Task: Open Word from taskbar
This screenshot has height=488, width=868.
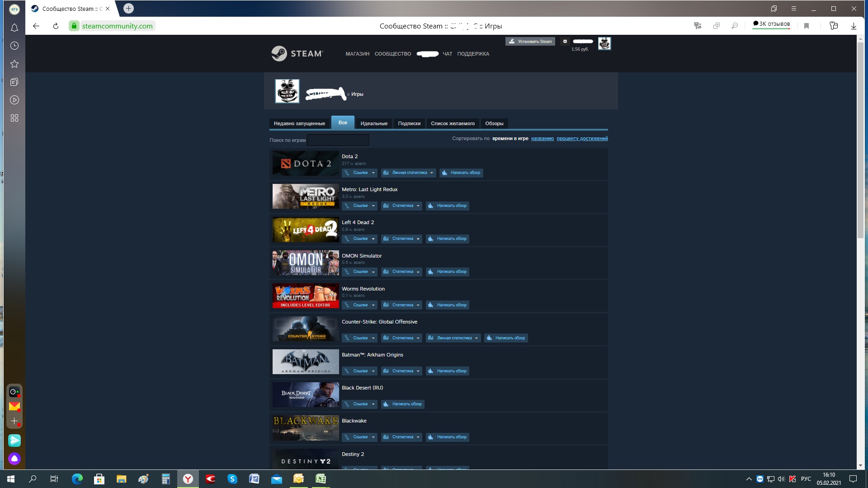Action: (x=254, y=479)
